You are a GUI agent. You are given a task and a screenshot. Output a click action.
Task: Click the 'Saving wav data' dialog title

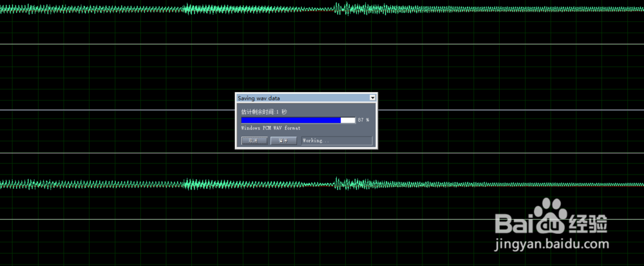[259, 98]
